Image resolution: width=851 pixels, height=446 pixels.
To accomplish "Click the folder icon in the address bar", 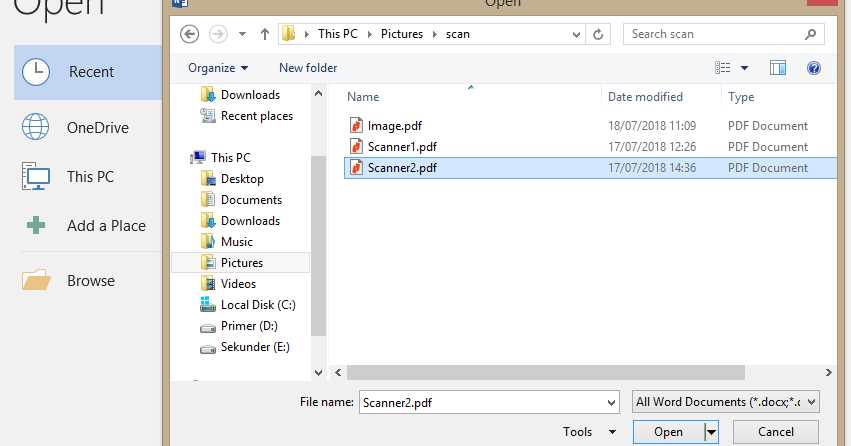I will click(289, 34).
